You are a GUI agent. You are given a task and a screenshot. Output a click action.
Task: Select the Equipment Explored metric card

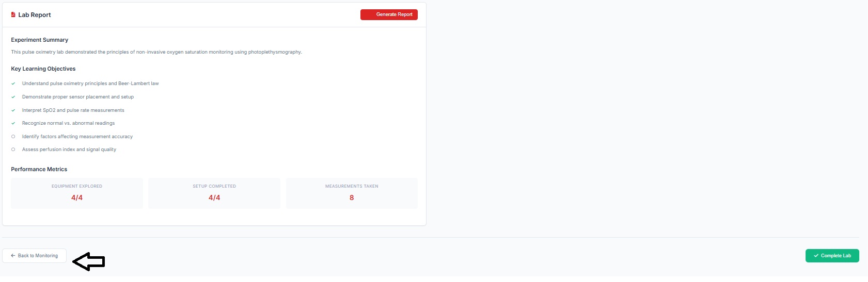(77, 193)
